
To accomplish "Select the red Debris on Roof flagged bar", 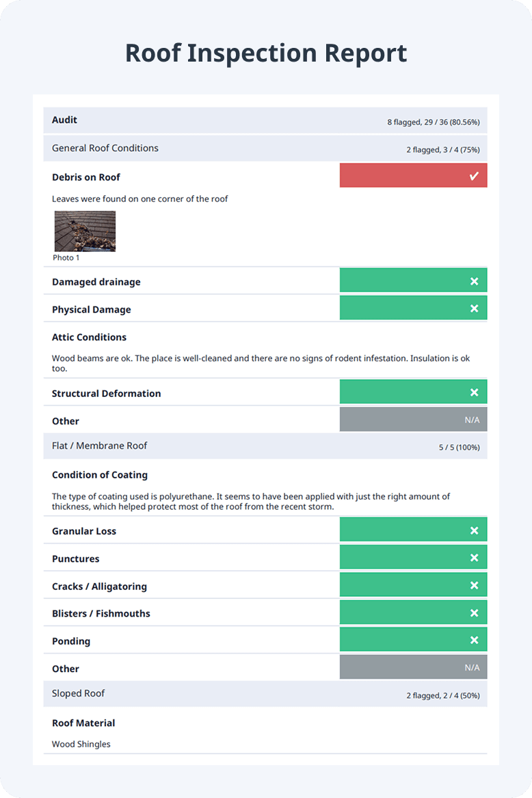I will [x=413, y=175].
